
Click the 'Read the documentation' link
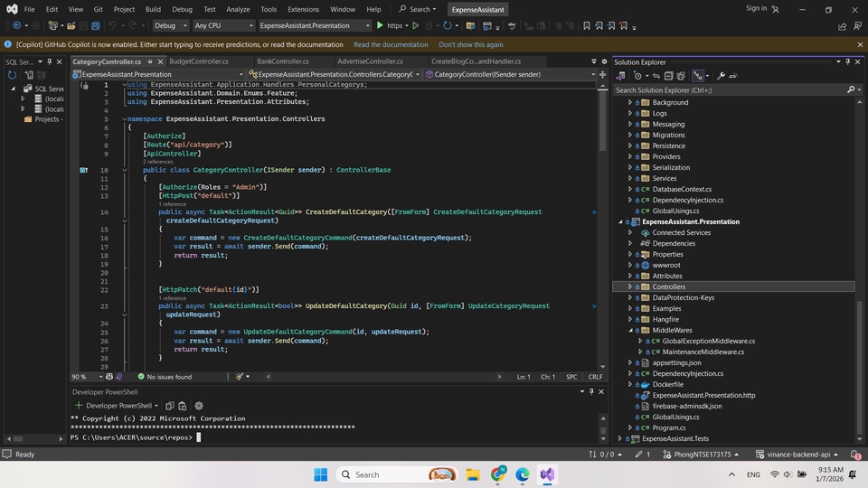tap(391, 44)
